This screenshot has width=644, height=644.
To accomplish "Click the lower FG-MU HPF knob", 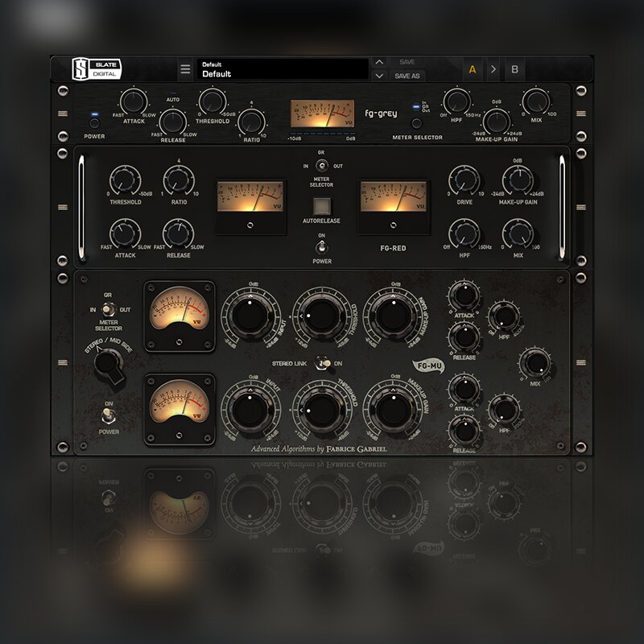I will pos(505,411).
